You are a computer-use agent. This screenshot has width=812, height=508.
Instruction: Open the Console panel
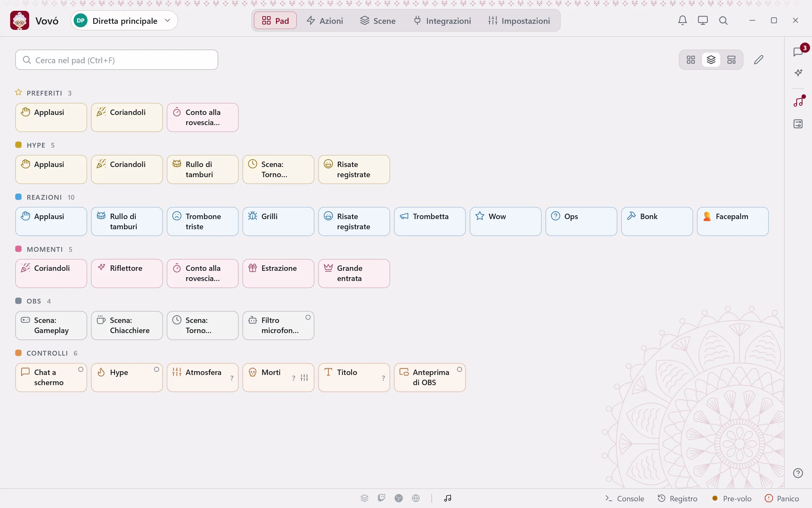click(x=625, y=498)
